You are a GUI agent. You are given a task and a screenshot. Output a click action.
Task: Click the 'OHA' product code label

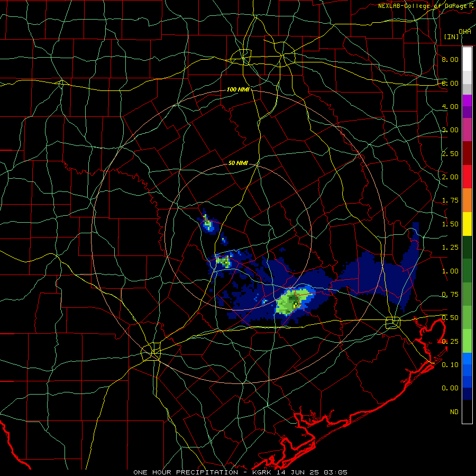465,32
